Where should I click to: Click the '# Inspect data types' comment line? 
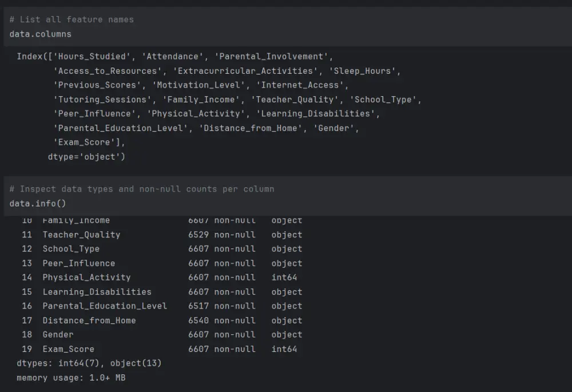tap(141, 189)
